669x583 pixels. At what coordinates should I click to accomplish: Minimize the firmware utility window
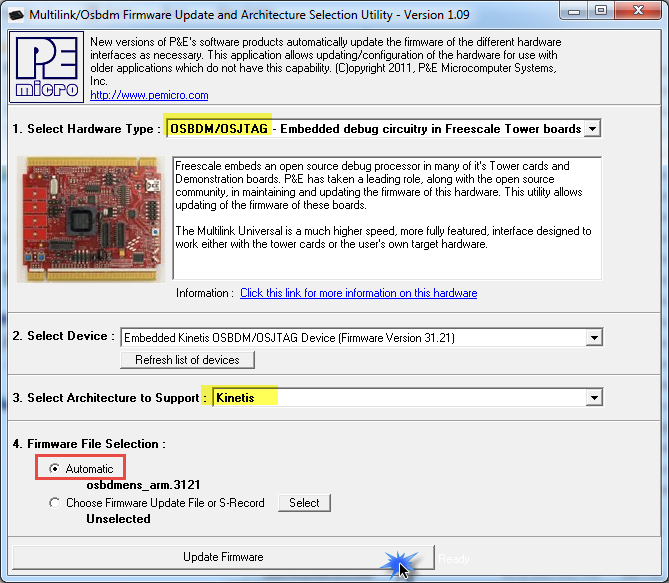click(x=574, y=11)
